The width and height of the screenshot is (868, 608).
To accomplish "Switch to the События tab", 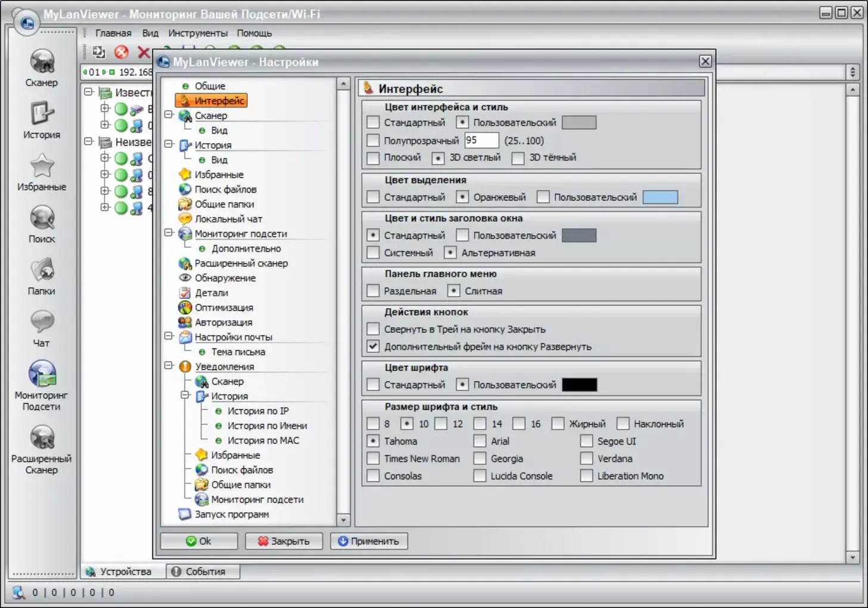I will [203, 572].
